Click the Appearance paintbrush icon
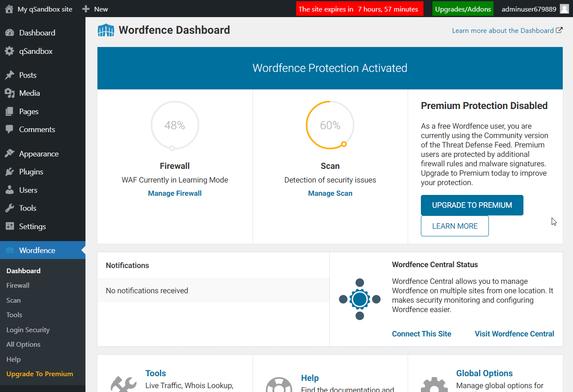The width and height of the screenshot is (573, 392). tap(9, 154)
